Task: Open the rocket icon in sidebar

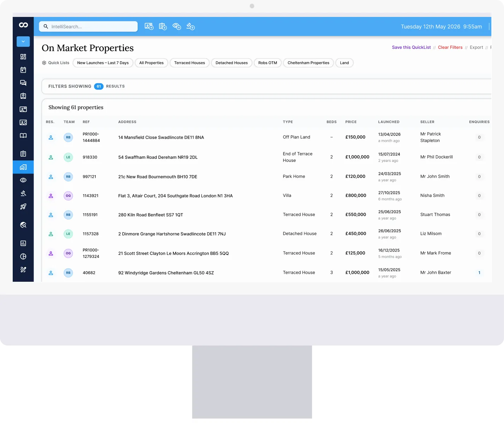Action: click(x=23, y=207)
